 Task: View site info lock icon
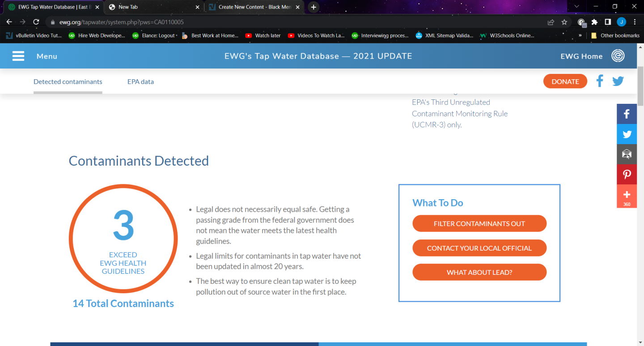53,22
